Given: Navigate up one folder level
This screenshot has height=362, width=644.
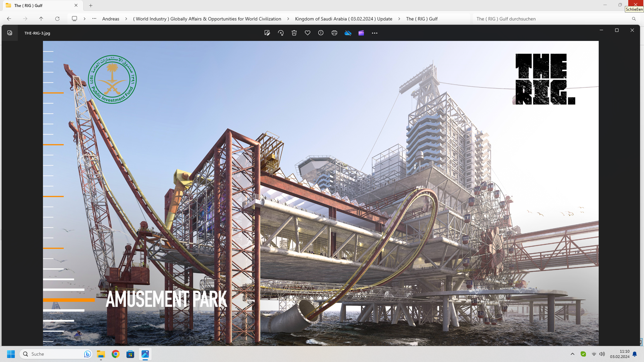Looking at the screenshot, I should pos(41,19).
